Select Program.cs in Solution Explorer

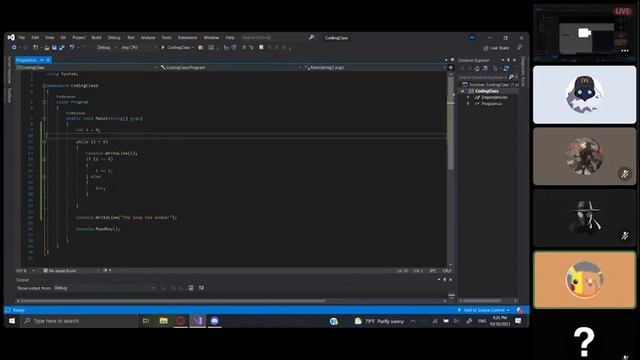pyautogui.click(x=491, y=104)
